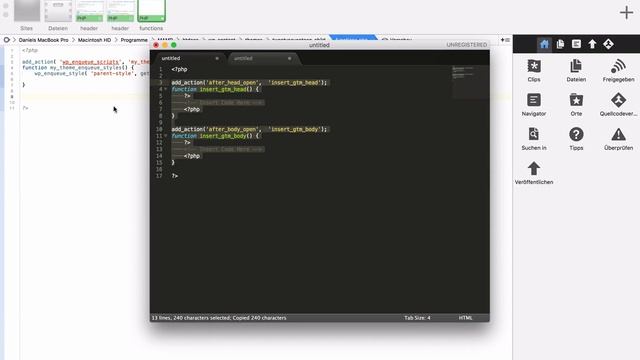
Task: Go to Daniels MacBook Pro in path bar
Action: coord(44,40)
